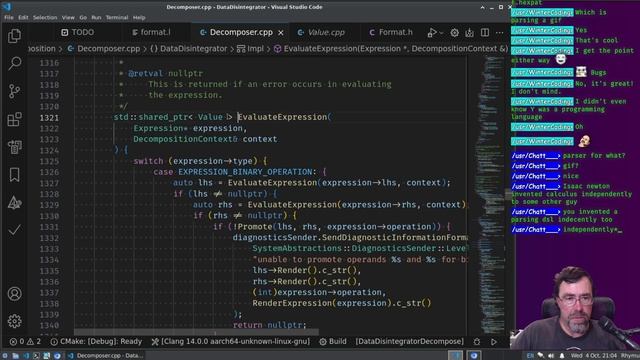The height and width of the screenshot is (360, 640).
Task: Close the Decomposer.cpp tab
Action: (x=281, y=33)
